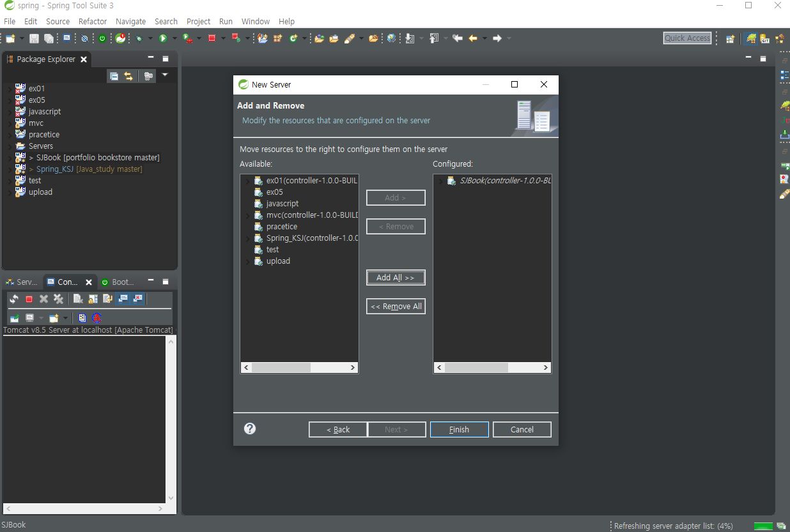The height and width of the screenshot is (532, 790).
Task: Click the Open Perspective icon beside Quick Access
Action: tap(730, 38)
